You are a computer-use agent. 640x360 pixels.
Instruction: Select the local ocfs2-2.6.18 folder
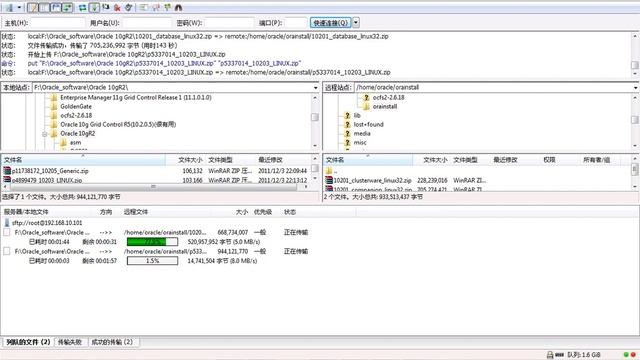coord(76,116)
